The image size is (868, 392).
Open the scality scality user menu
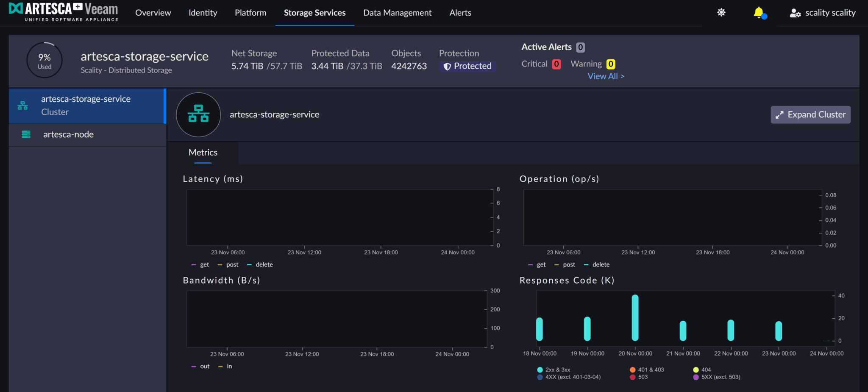[x=830, y=13]
